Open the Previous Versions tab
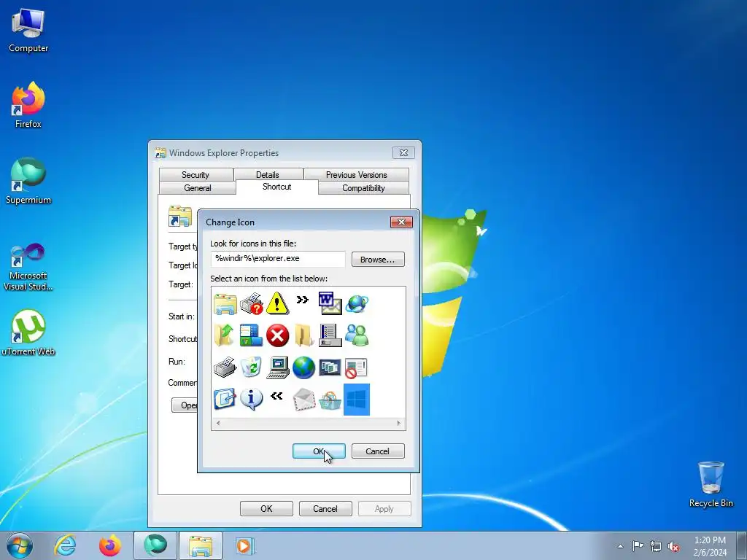Screen dimensions: 747x560 [356, 175]
